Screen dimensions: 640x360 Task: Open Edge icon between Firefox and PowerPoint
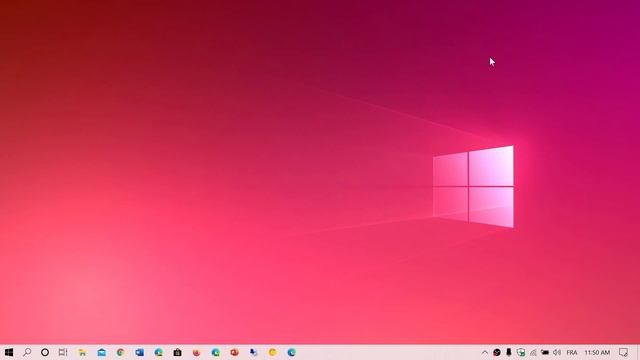coord(216,352)
